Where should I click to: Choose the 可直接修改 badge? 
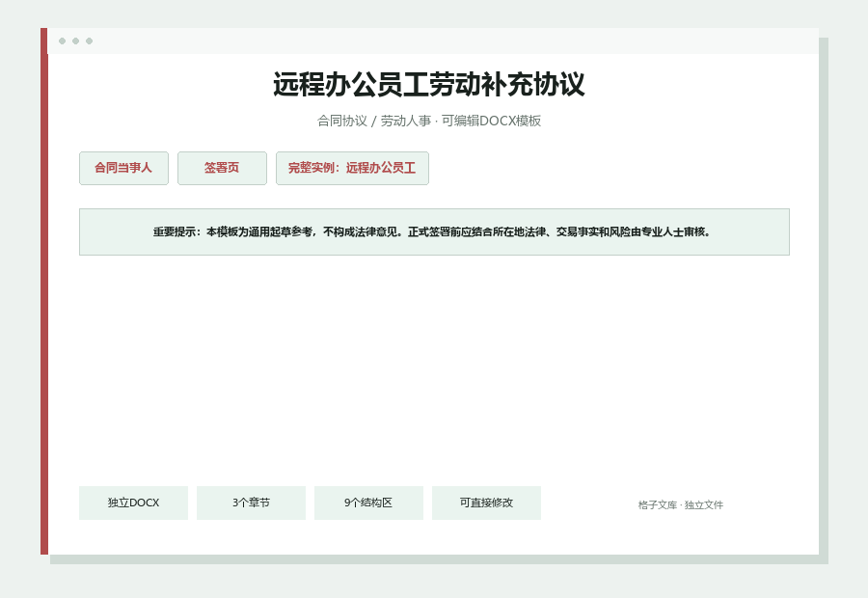486,503
